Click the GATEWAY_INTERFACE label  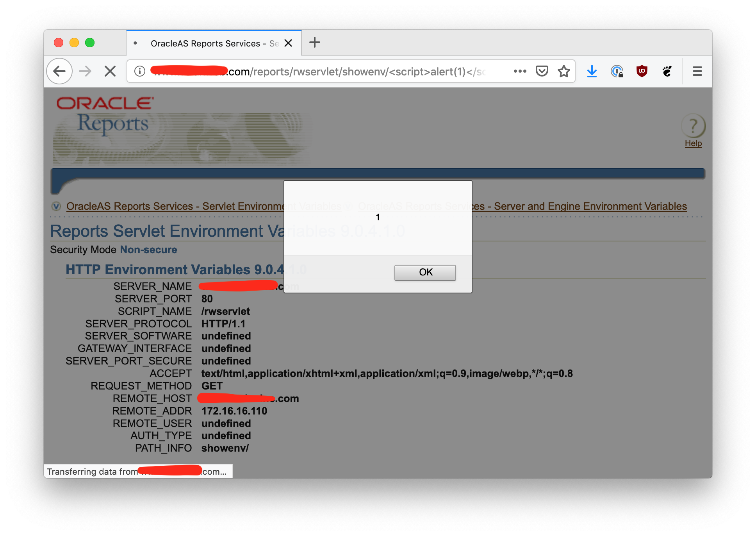pyautogui.click(x=135, y=348)
